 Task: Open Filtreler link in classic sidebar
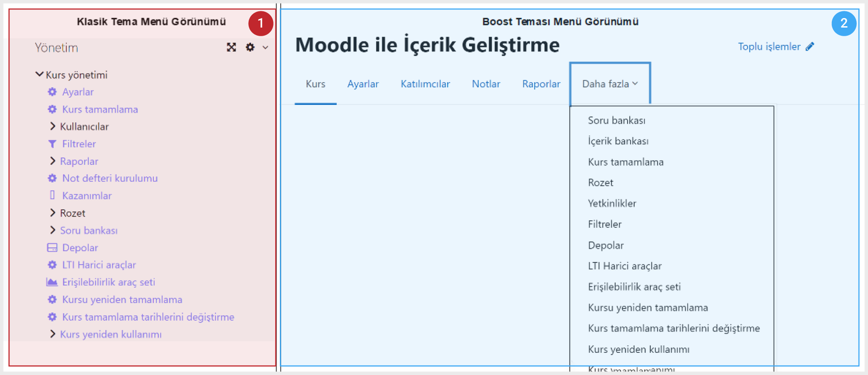pyautogui.click(x=79, y=144)
